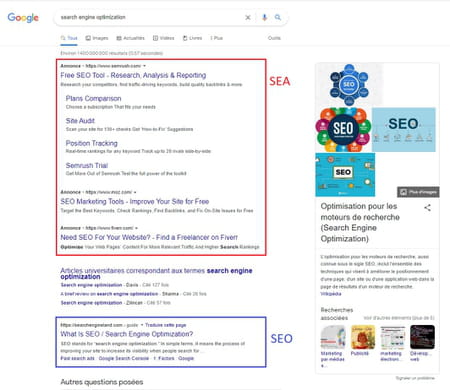The image size is (450, 390).
Task: Open SEO Marketing Tools - Improve Your Site link
Action: 135,201
